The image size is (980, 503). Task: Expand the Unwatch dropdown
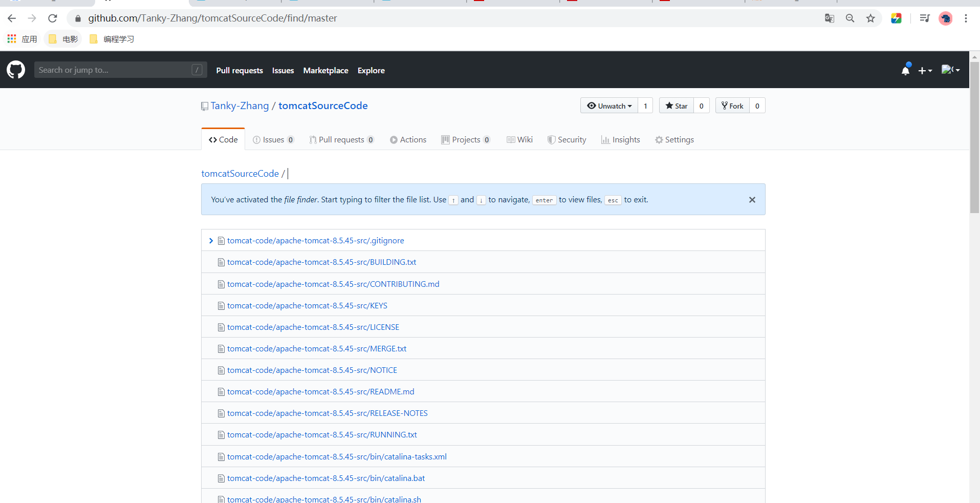click(x=609, y=106)
